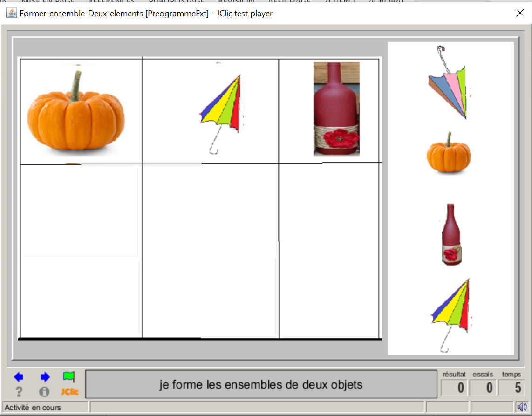Image resolution: width=532 pixels, height=416 pixels.
Task: Open help with the question mark icon
Action: [19, 392]
